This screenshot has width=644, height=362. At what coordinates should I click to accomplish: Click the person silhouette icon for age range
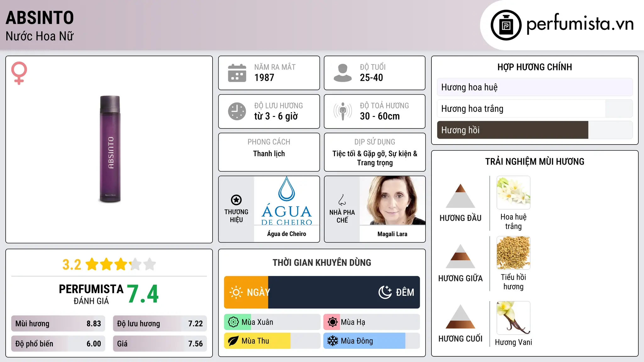[x=342, y=73]
